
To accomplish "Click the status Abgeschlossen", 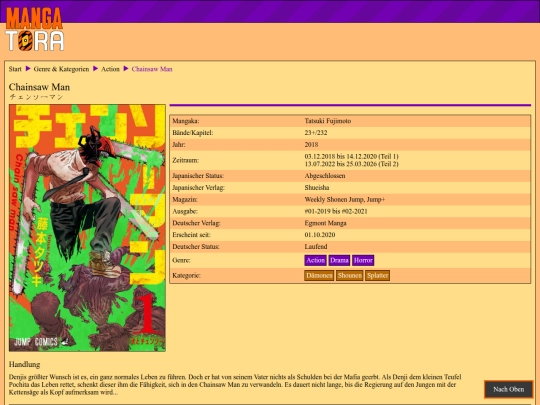I will [x=325, y=176].
